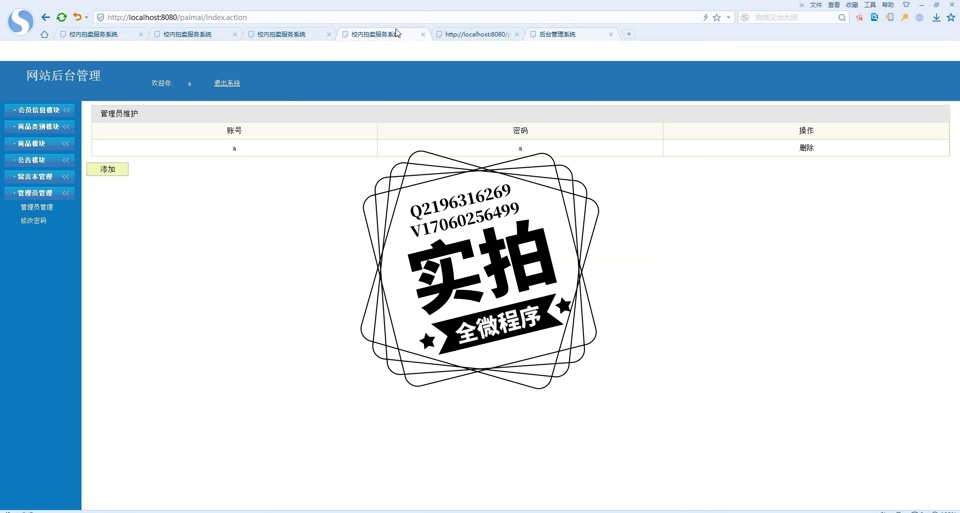Expand the 会员信息模块 sidebar section

(x=39, y=110)
